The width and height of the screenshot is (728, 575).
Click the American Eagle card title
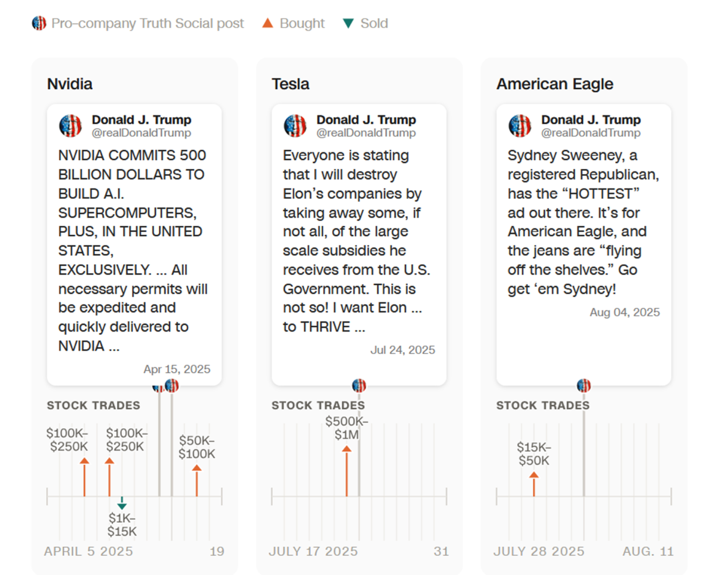pyautogui.click(x=555, y=84)
